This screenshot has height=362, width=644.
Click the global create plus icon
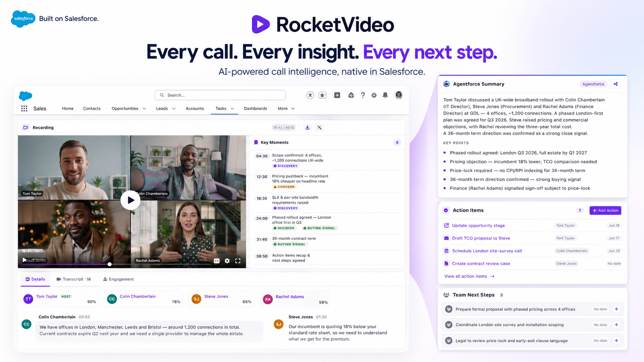click(x=337, y=95)
